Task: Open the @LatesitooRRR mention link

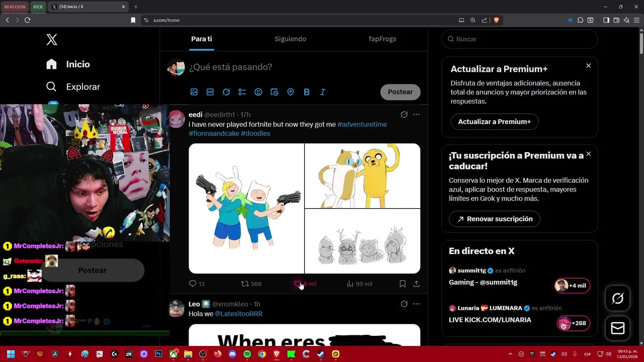Action: 238,314
